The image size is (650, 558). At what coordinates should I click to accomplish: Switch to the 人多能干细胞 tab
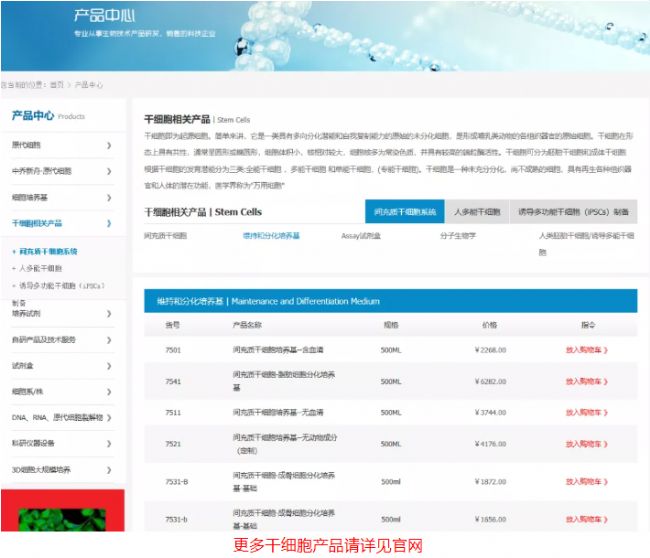[477, 212]
